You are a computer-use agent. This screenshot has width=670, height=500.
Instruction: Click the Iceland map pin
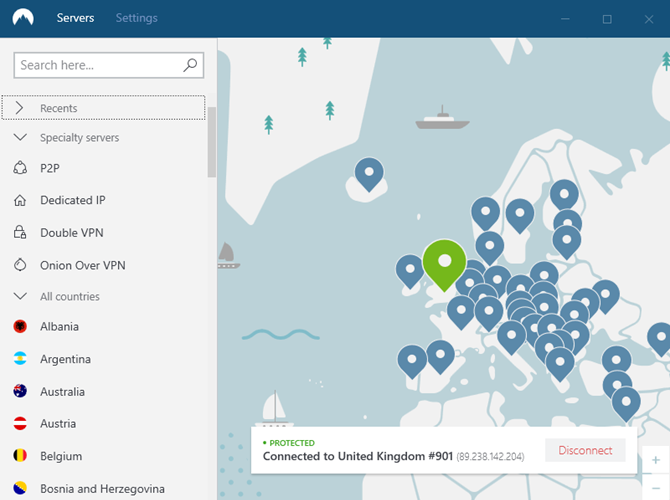(x=369, y=173)
